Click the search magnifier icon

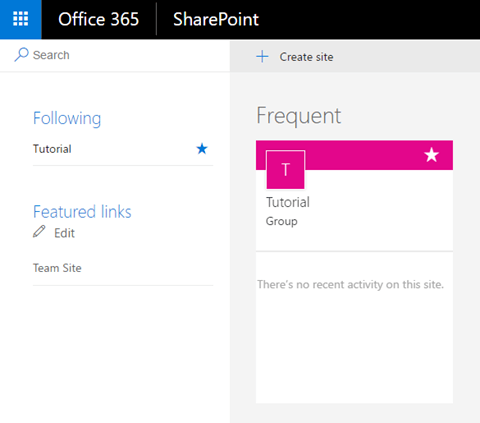click(21, 55)
